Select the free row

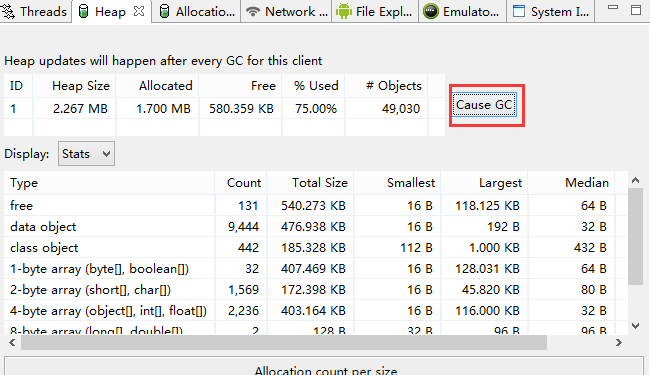315,206
